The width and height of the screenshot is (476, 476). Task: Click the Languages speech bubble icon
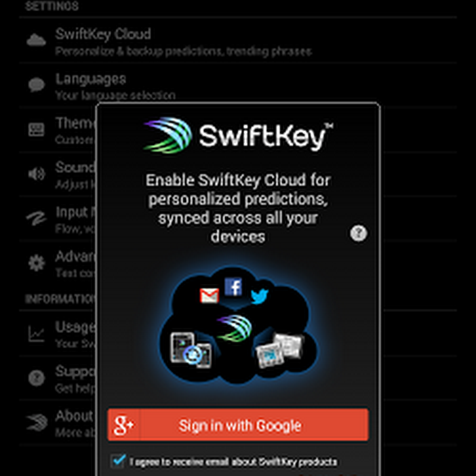pos(36,85)
